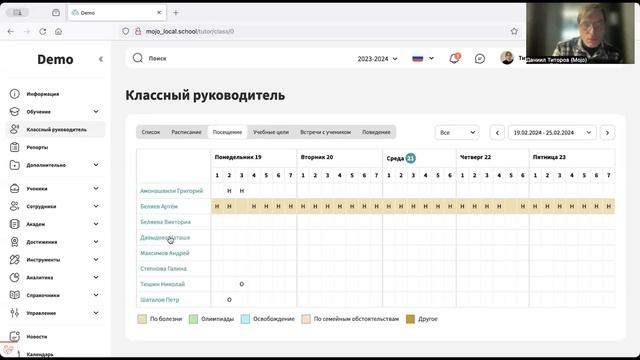Screen dimensions: 640x360
Task: Open the Репорты clipboard icon
Action: [x=15, y=147]
